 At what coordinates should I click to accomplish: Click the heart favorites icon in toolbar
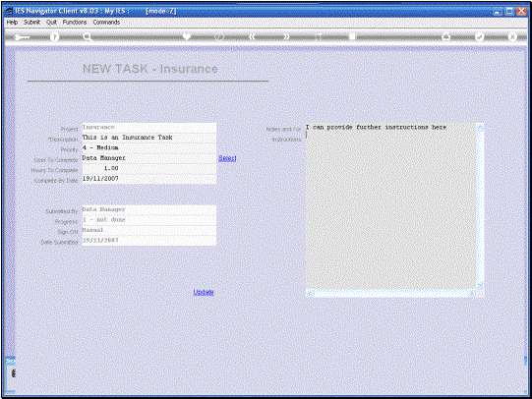pos(187,36)
